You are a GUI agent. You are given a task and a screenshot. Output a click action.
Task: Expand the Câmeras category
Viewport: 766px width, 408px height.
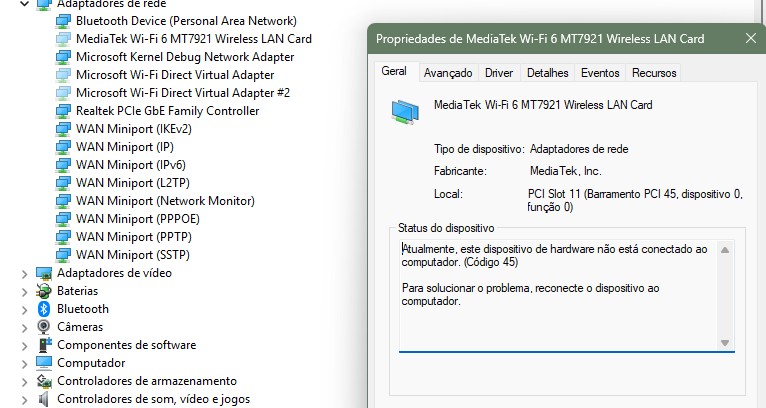pos(24,328)
